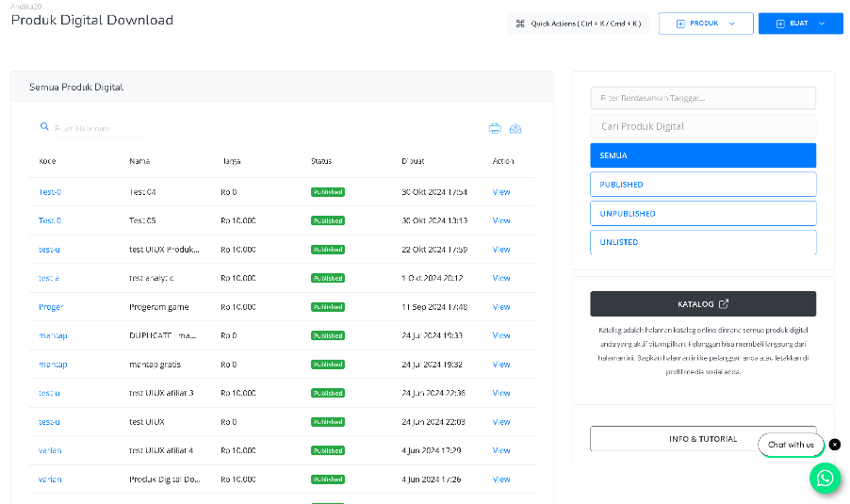Image resolution: width=850 pixels, height=504 pixels.
Task: Expand the PRODUK dropdown chevron
Action: point(732,24)
